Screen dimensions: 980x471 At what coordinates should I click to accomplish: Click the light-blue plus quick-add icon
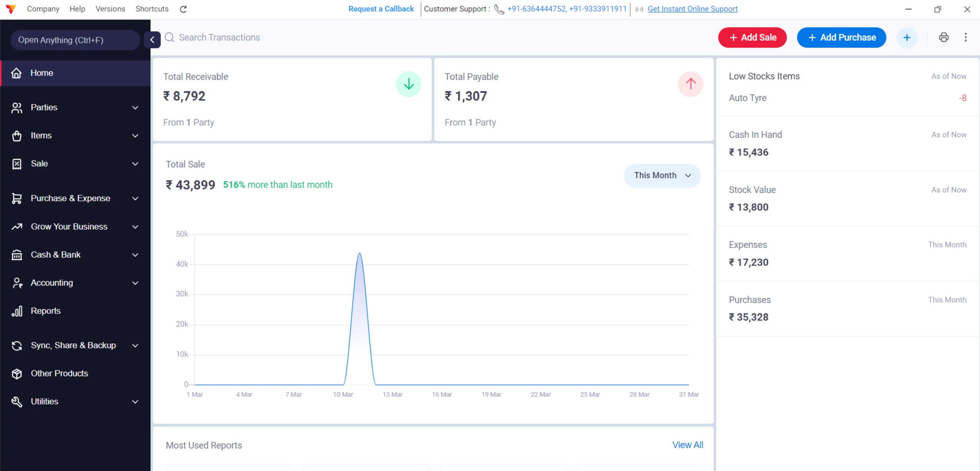click(x=906, y=38)
